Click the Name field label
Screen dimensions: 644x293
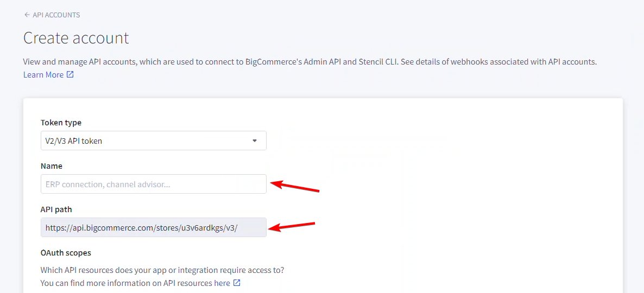click(52, 166)
